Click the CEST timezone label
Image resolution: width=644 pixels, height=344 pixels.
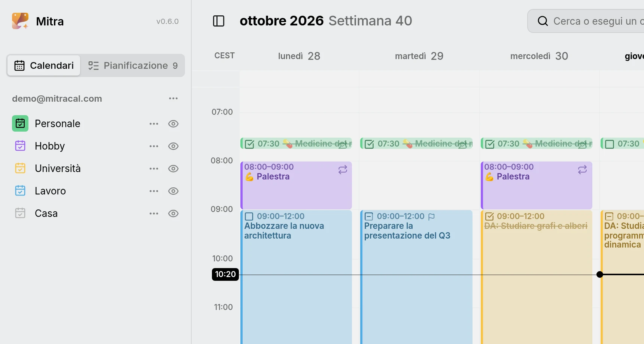224,56
